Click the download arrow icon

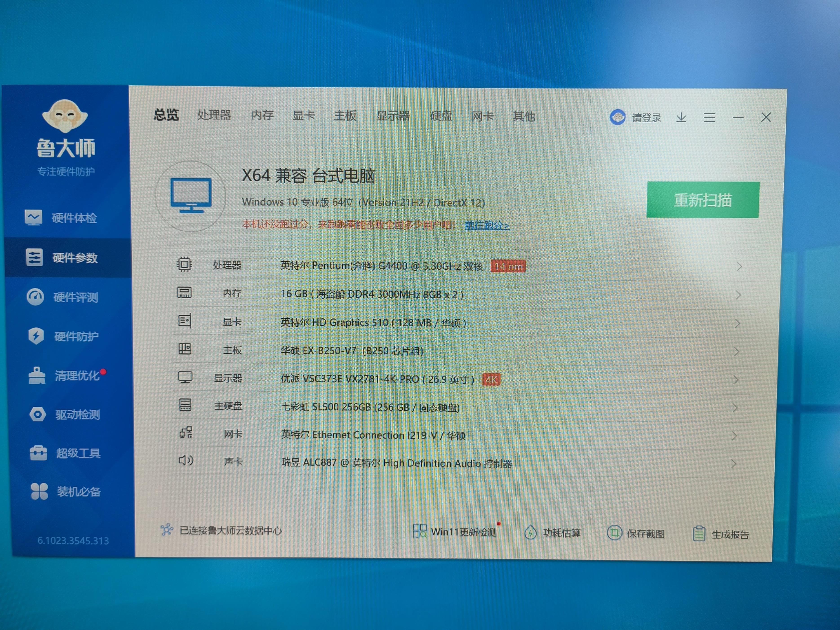pyautogui.click(x=681, y=117)
